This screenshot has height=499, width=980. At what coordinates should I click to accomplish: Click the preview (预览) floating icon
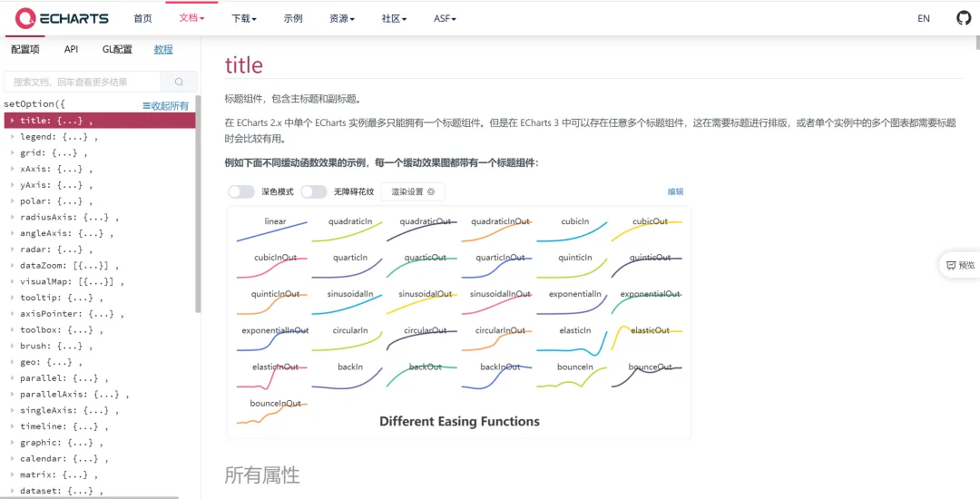pyautogui.click(x=960, y=265)
